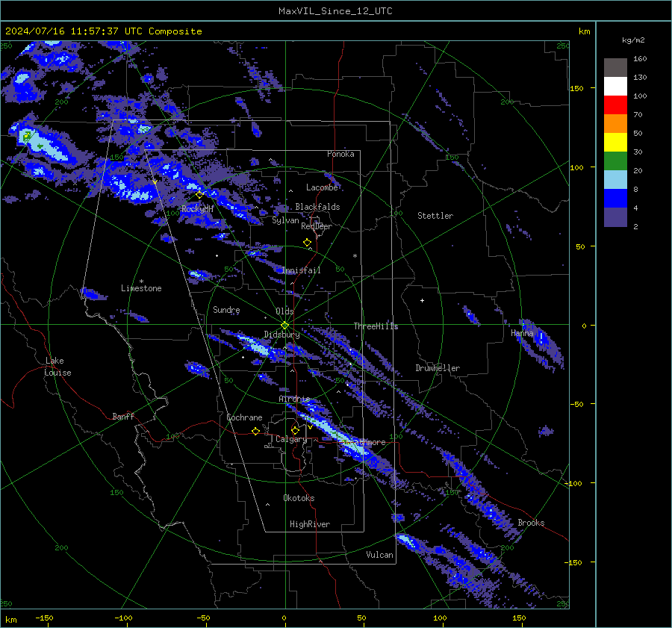The image size is (672, 628).
Task: Click the Calgary city label
Action: (291, 439)
